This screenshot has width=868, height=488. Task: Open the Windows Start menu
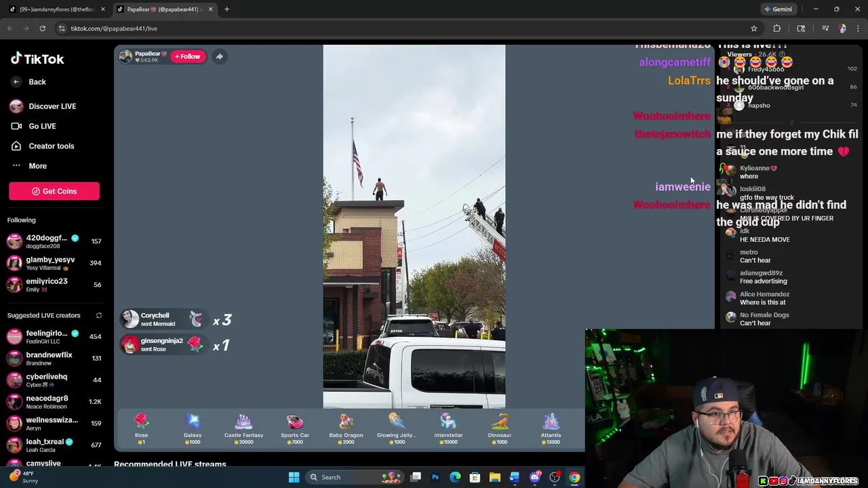click(x=294, y=477)
